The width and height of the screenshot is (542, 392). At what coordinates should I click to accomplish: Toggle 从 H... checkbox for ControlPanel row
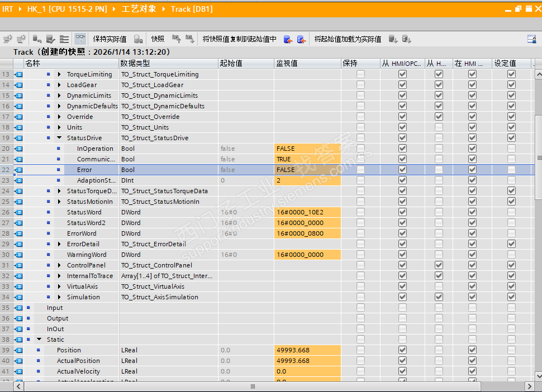439,265
